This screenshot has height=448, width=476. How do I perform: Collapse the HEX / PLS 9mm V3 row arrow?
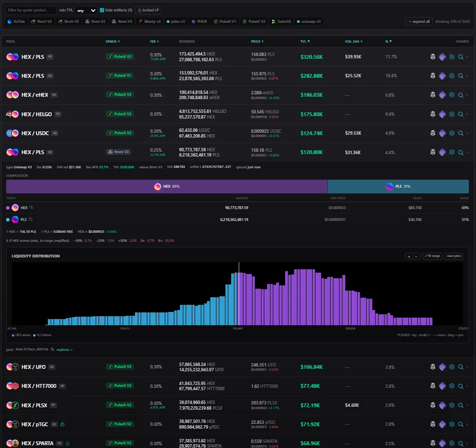point(467,152)
